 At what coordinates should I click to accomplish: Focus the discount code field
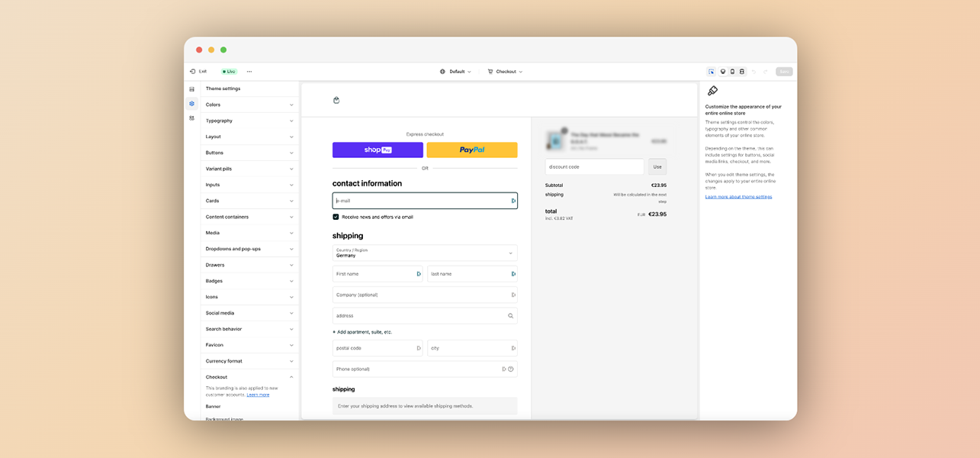click(x=595, y=166)
